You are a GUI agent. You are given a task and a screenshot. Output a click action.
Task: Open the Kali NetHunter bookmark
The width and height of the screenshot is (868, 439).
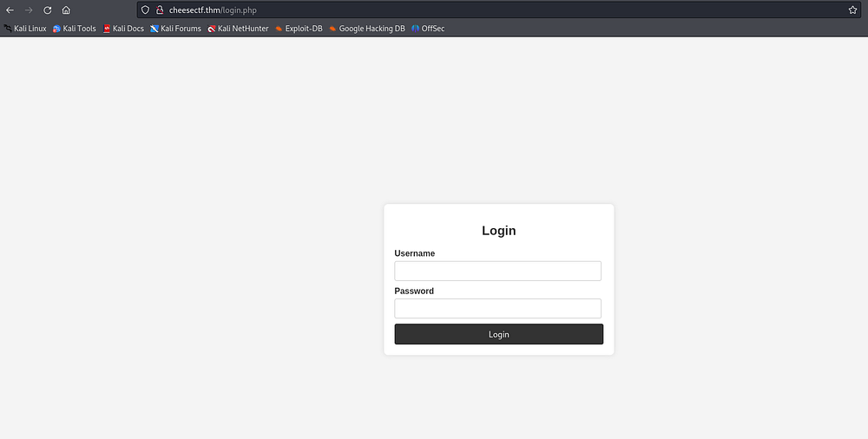click(238, 29)
